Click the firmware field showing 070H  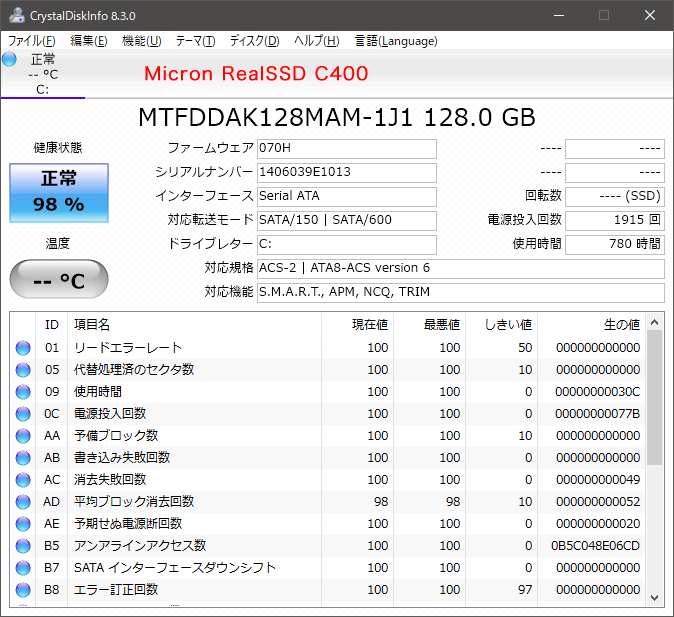[x=346, y=149]
